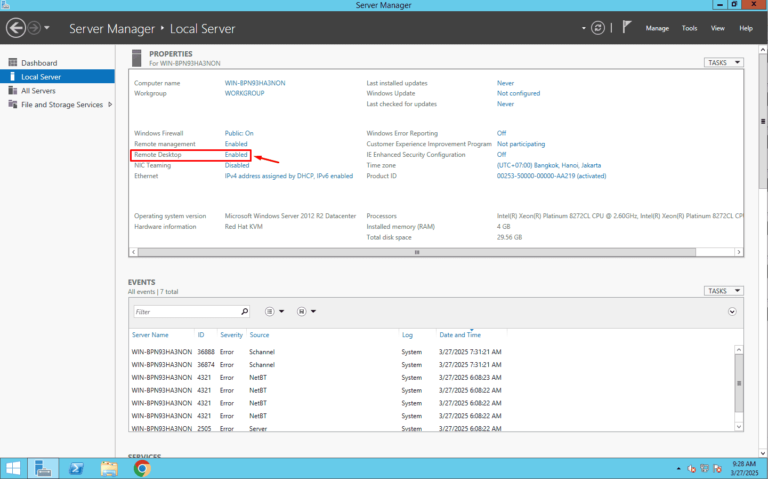Open the Events TASKS dropdown
The height and width of the screenshot is (479, 768).
click(723, 291)
